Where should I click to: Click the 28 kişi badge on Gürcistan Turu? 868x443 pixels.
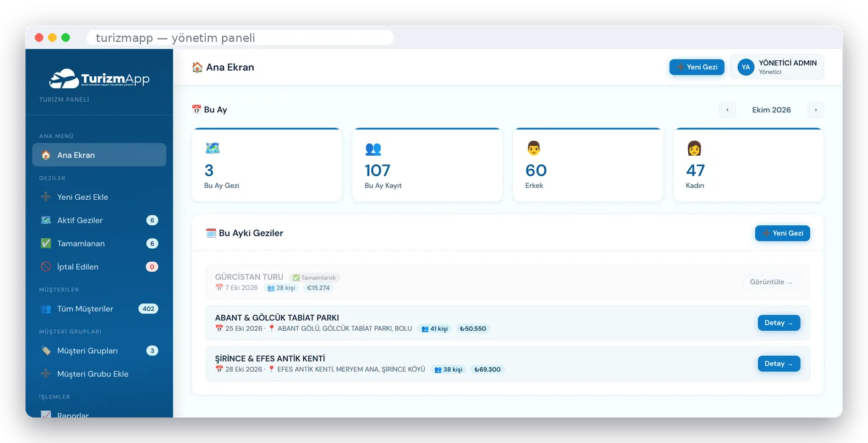click(x=281, y=288)
